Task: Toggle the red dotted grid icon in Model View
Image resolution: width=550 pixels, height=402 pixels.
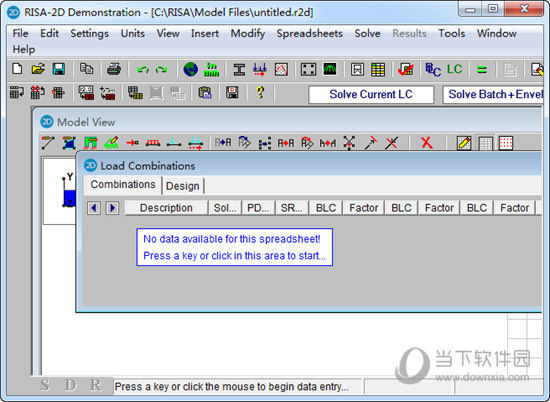Action: (506, 143)
